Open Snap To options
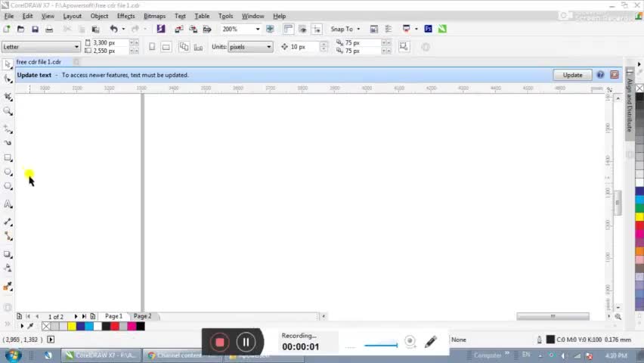The width and height of the screenshot is (644, 363). tap(345, 29)
